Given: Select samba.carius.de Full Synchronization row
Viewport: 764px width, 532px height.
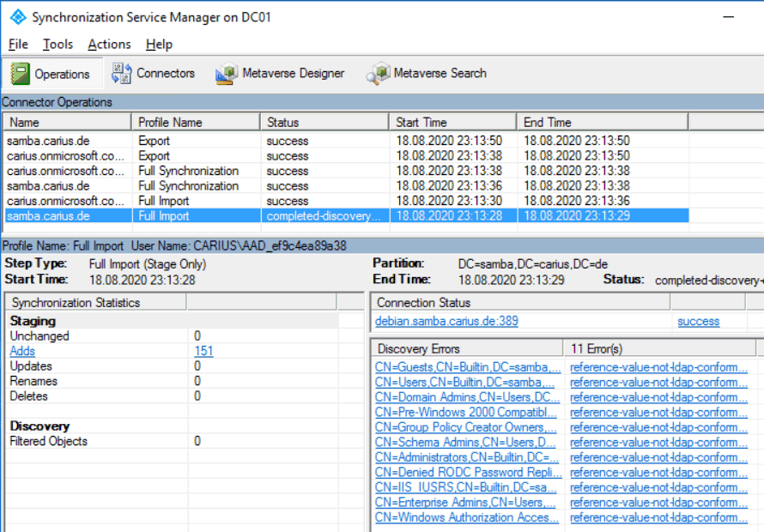Looking at the screenshot, I should [347, 186].
